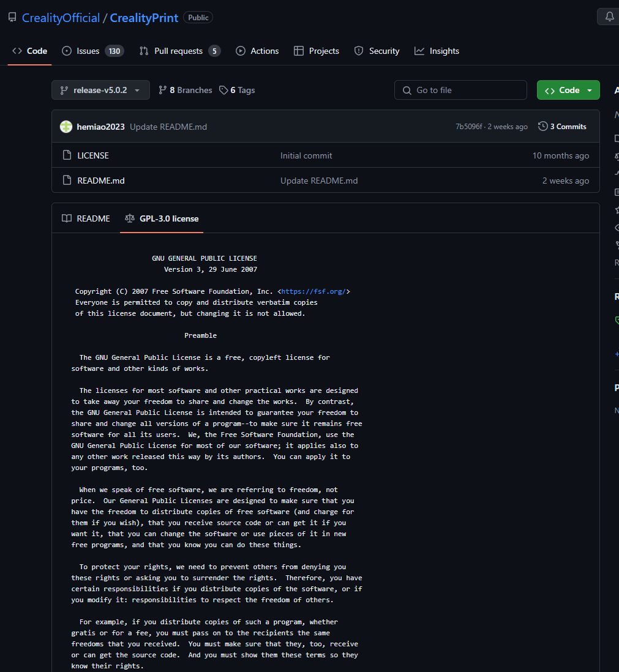Click the Version 3, 29 June 2007 line
This screenshot has width=619, height=672.
[x=211, y=269]
